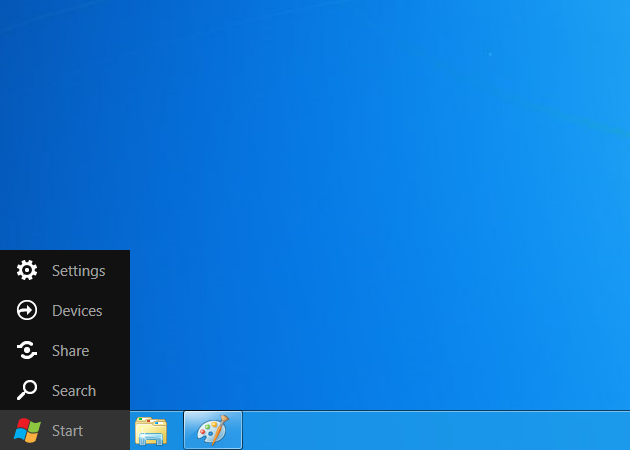This screenshot has width=630, height=450.
Task: Click the empty taskbar area right of Paint
Action: [x=430, y=431]
